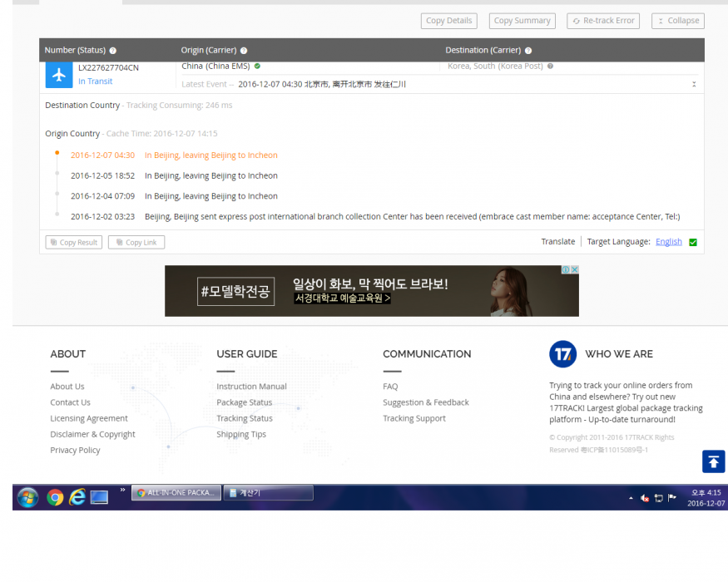Click the Windows Start button

27,497
